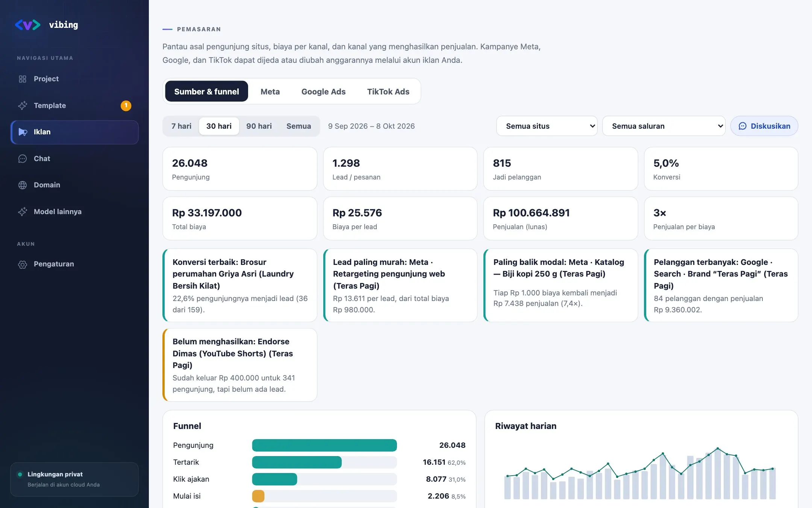Click the Tertarik funnel bar
This screenshot has width=812, height=508.
point(297,462)
